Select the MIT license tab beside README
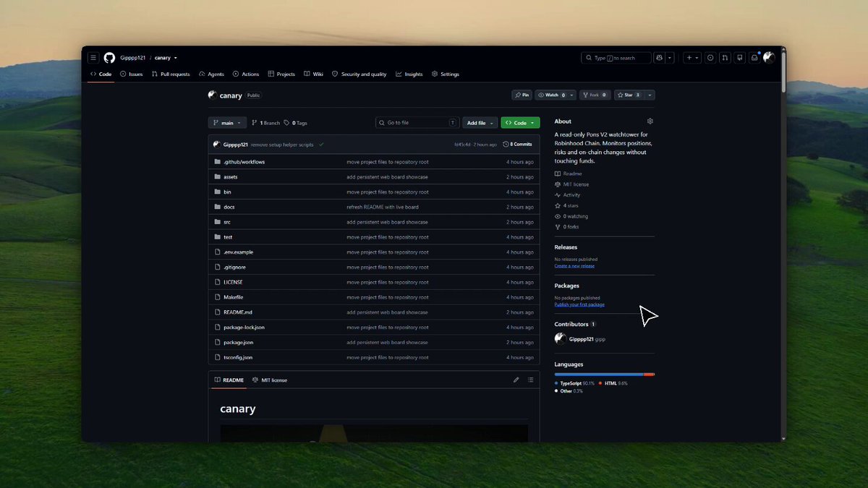The height and width of the screenshot is (488, 868). click(270, 380)
